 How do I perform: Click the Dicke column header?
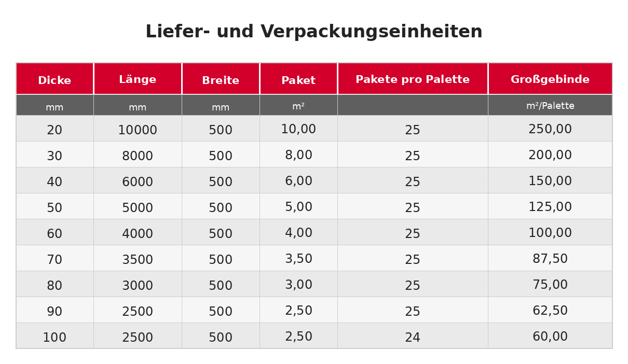point(54,80)
